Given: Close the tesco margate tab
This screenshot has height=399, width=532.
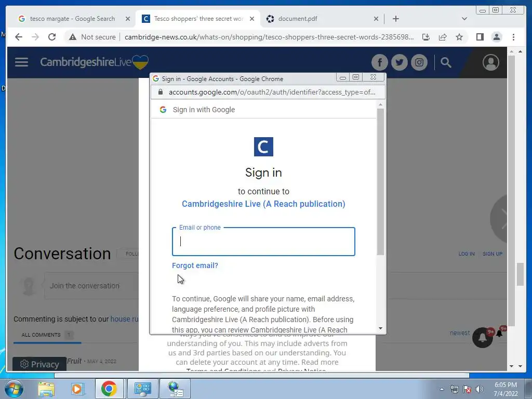Looking at the screenshot, I should [x=128, y=19].
